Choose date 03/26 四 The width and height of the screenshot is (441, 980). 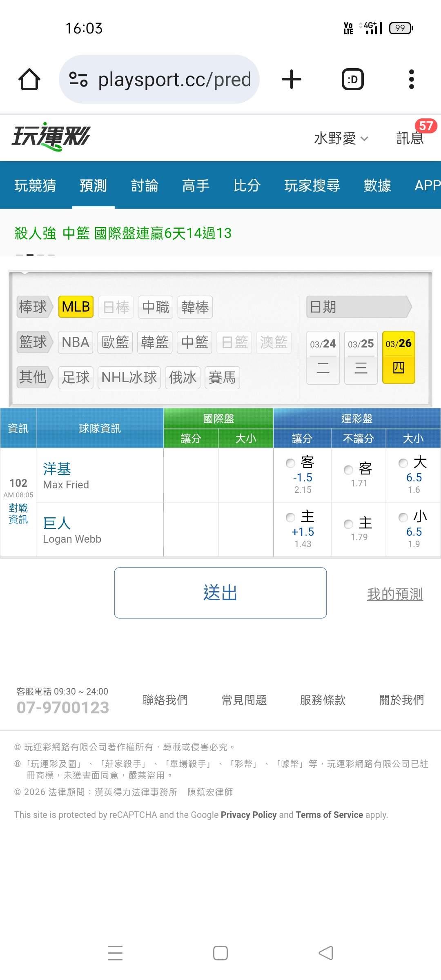399,357
